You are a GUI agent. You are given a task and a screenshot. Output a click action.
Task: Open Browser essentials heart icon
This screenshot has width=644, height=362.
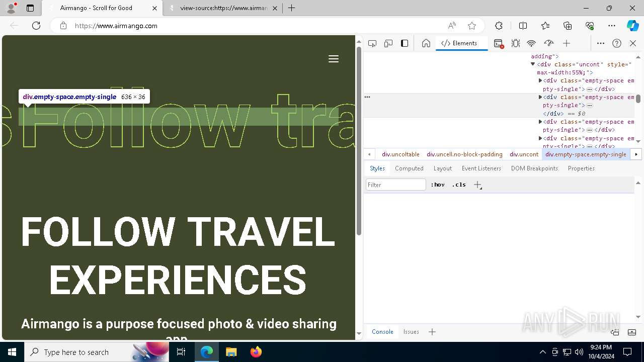(x=590, y=26)
